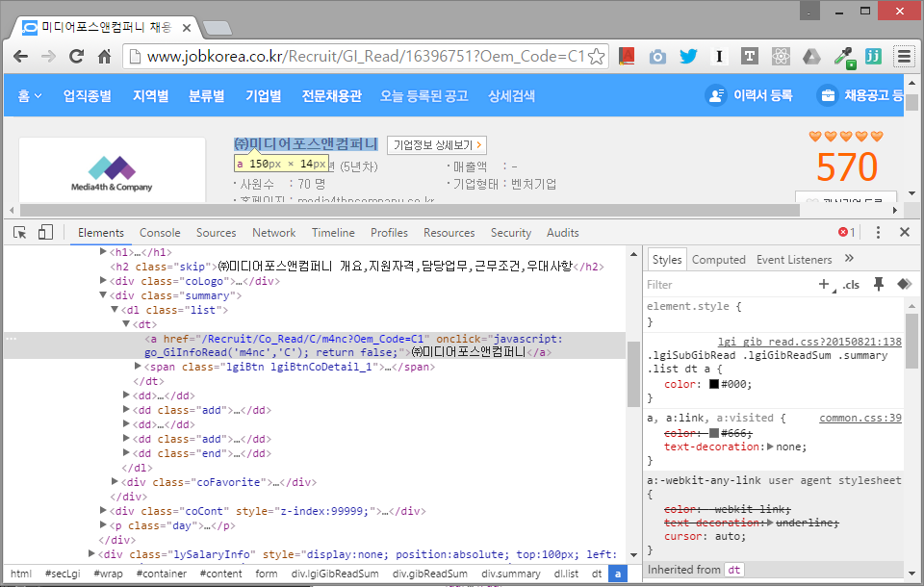This screenshot has width=924, height=587.
Task: Open the home page via house icon
Action: coord(104,57)
